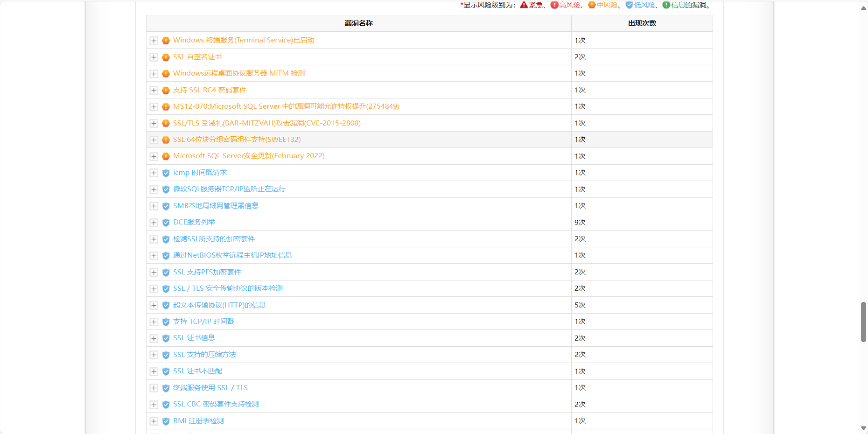Click low-risk shield icon beside 通过NetBIOS枚举远程主机
868x434 pixels.
(x=166, y=256)
